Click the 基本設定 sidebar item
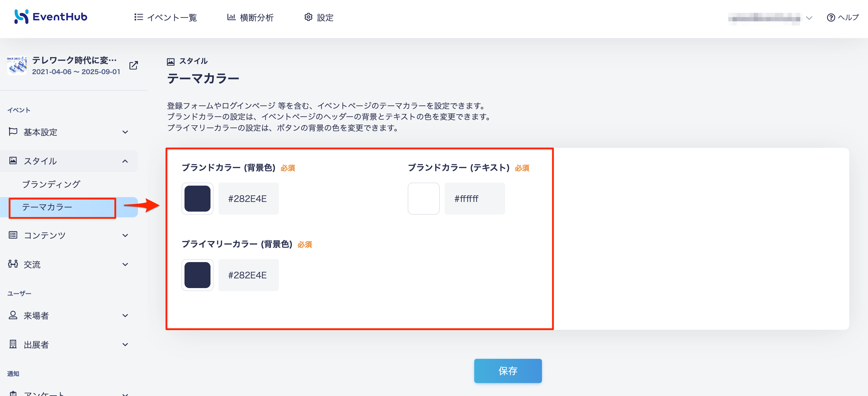This screenshot has width=868, height=396. (x=69, y=132)
